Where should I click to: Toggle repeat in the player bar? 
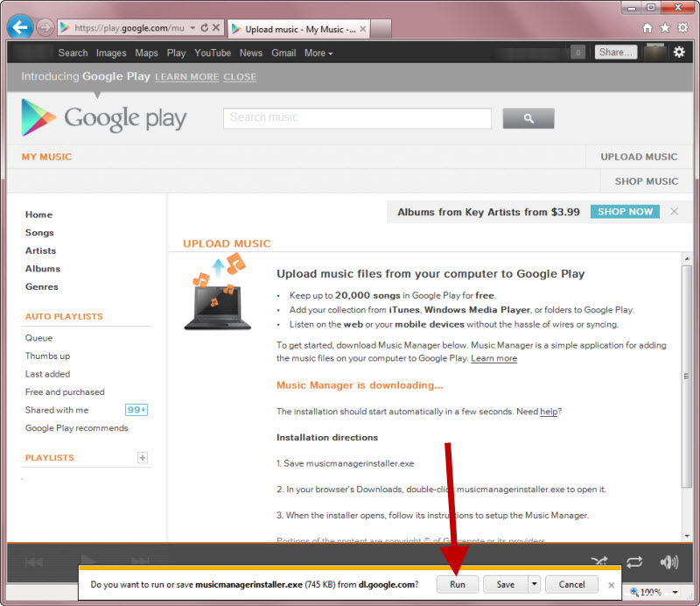(x=634, y=561)
